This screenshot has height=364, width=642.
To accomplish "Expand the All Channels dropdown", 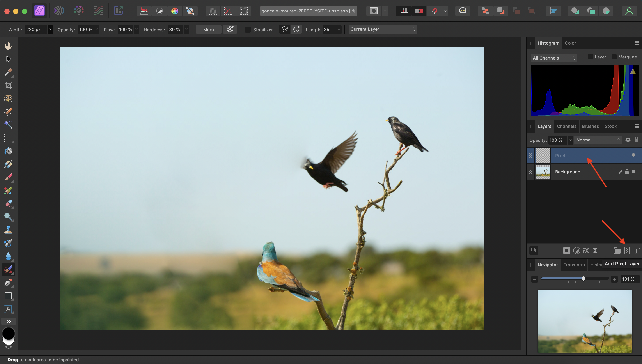I will pyautogui.click(x=554, y=58).
